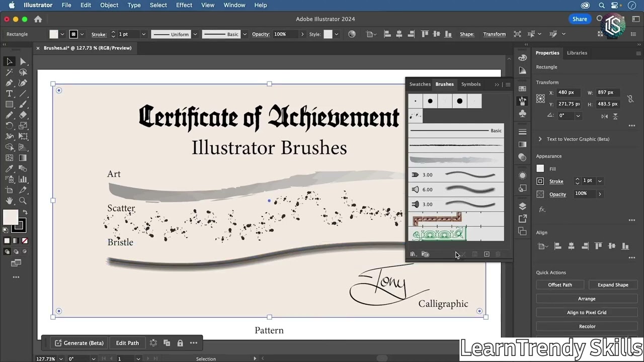The image size is (644, 362).
Task: Select the Eyedropper tool
Action: tap(10, 168)
